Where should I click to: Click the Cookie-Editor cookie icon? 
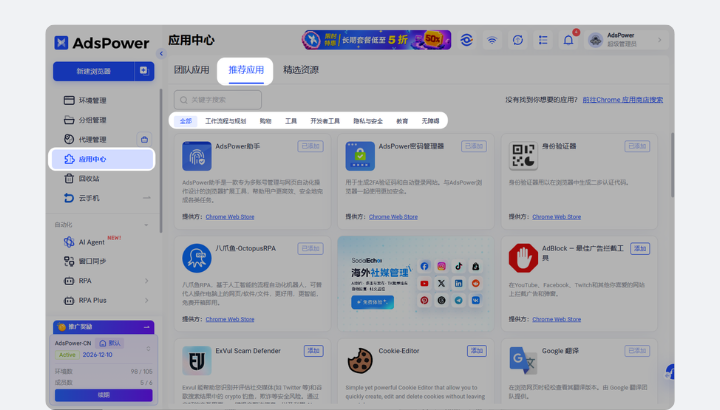click(x=360, y=361)
